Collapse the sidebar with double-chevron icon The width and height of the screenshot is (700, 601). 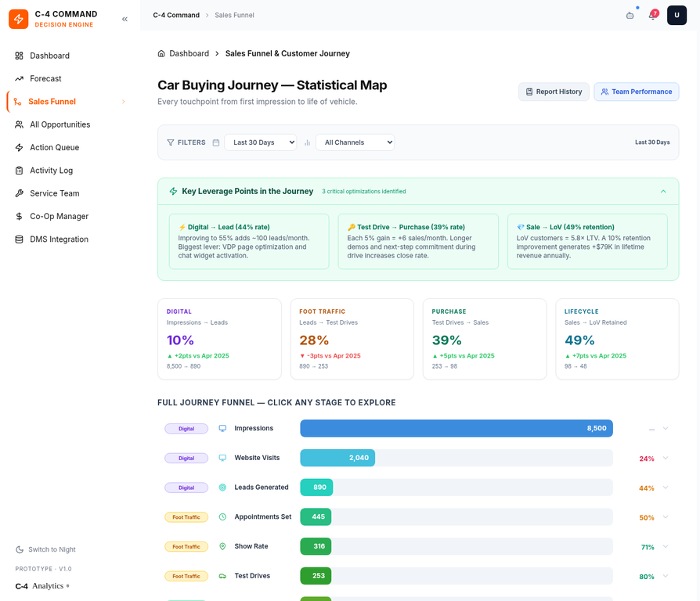[124, 19]
